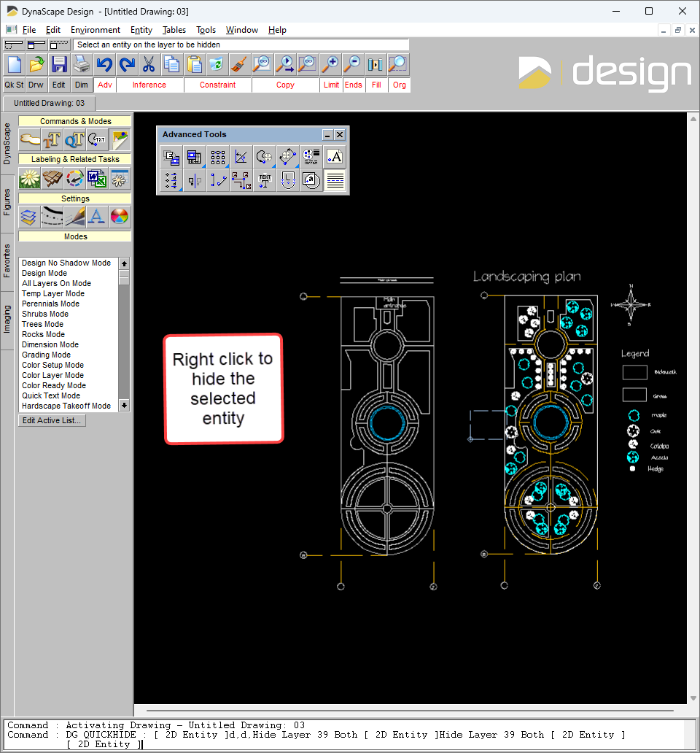This screenshot has height=753, width=700.
Task: Open the layers settings icon
Action: pos(29,217)
